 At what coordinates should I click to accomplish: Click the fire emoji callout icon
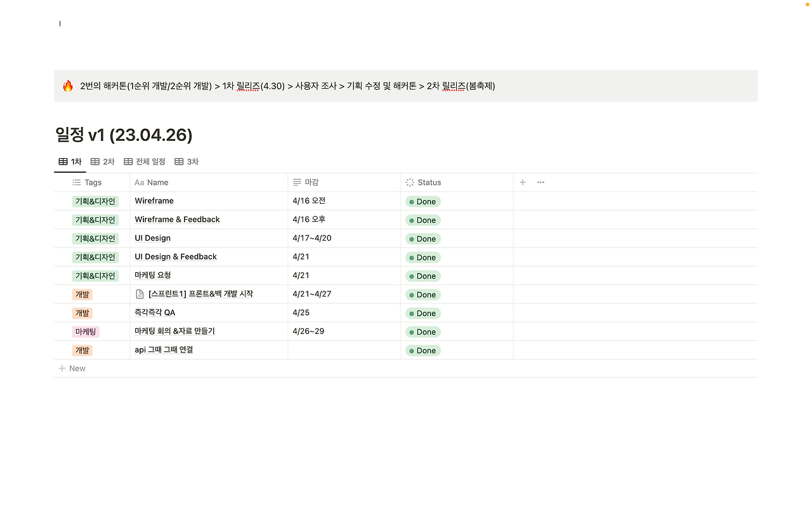click(68, 86)
